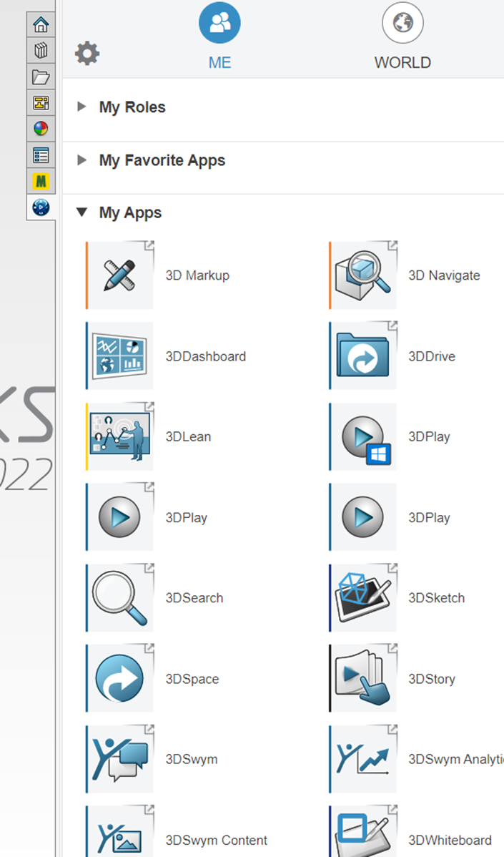Open the 3DWhiteboard app

[x=363, y=831]
